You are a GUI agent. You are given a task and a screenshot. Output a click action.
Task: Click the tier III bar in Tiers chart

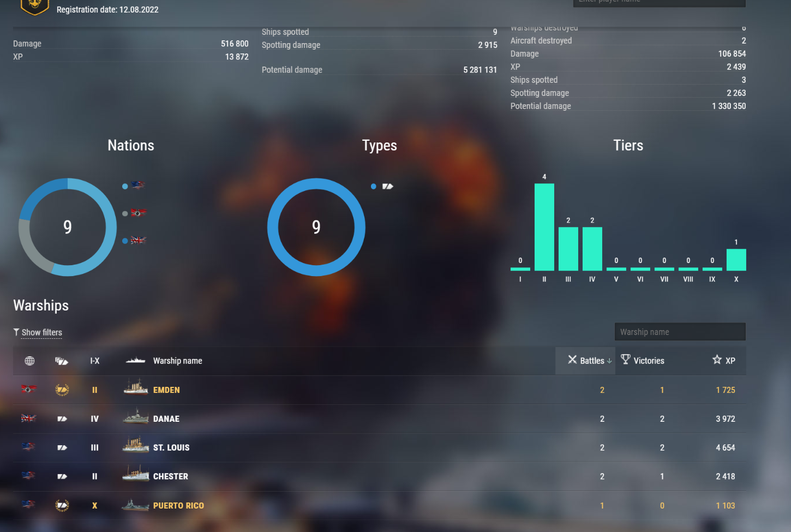click(x=568, y=249)
